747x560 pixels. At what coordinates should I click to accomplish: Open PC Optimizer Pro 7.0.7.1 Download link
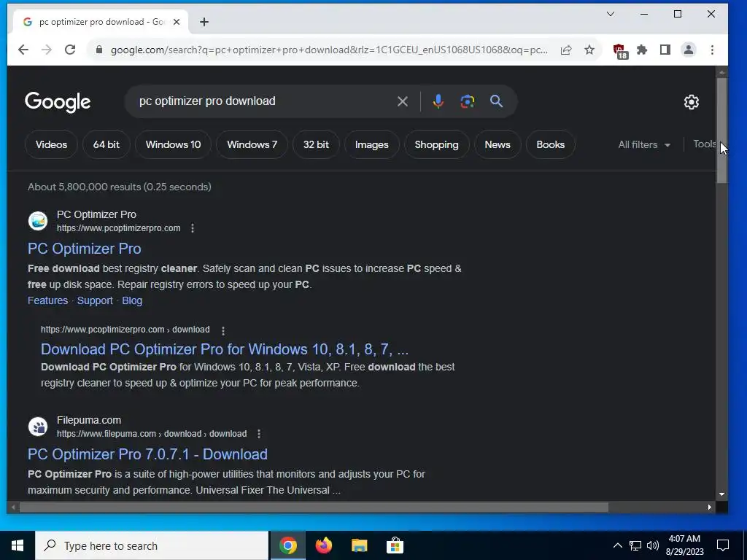pyautogui.click(x=147, y=454)
